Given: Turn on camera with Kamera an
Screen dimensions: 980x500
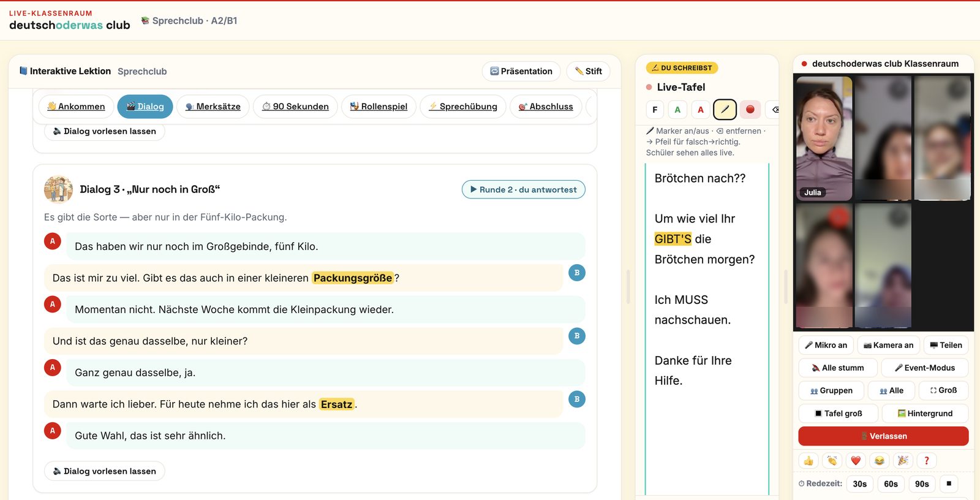Looking at the screenshot, I should click(x=888, y=345).
